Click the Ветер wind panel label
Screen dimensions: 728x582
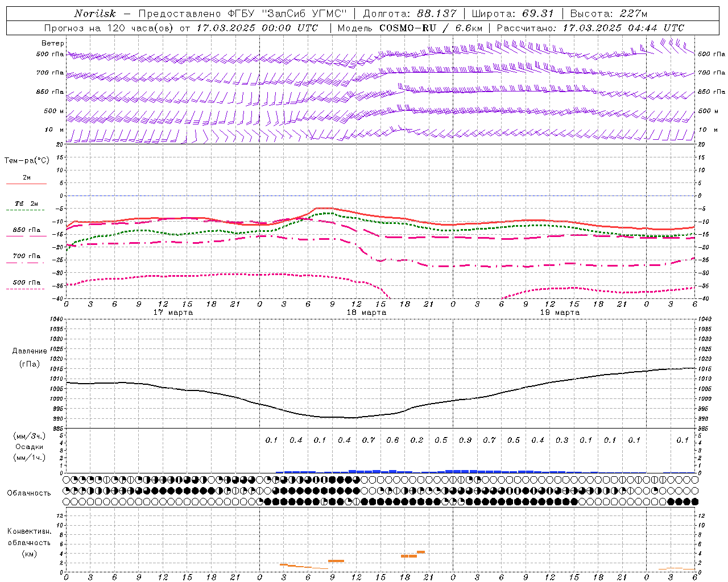coord(53,43)
